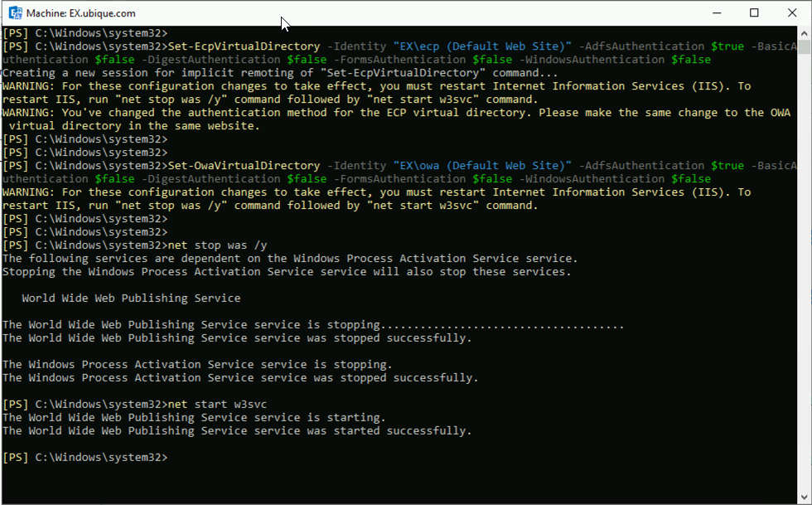Click the 'was started successfully' output line
Screen dimensions: 812x505
(237, 431)
